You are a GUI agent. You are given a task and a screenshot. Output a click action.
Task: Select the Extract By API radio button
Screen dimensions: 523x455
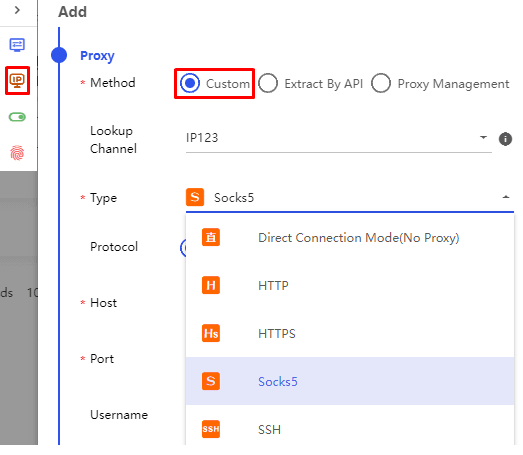(268, 83)
